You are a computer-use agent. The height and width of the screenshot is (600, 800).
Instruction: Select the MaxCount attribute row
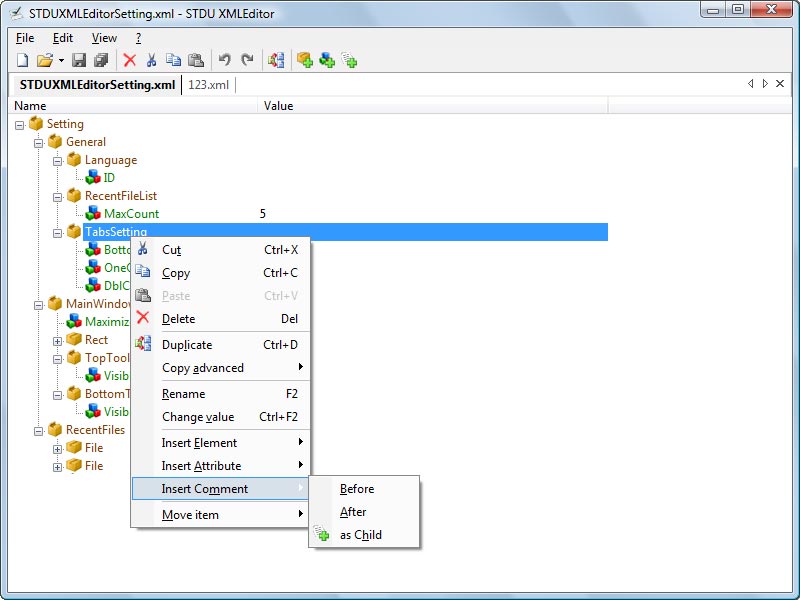[132, 214]
